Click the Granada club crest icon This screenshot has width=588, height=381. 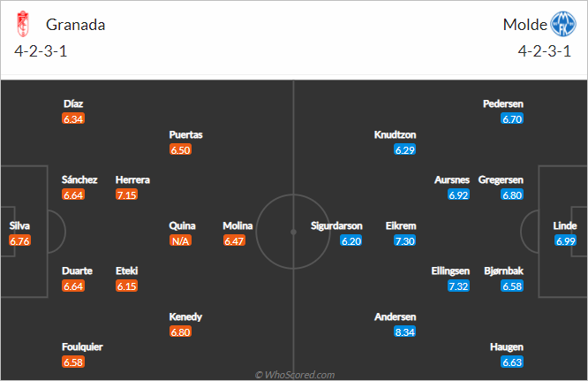click(23, 24)
